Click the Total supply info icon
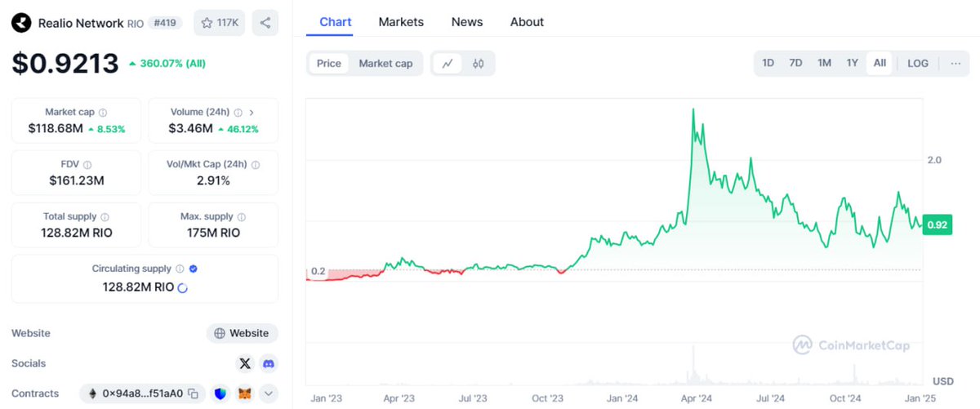Screen dimensions: 980x409 coord(105,217)
